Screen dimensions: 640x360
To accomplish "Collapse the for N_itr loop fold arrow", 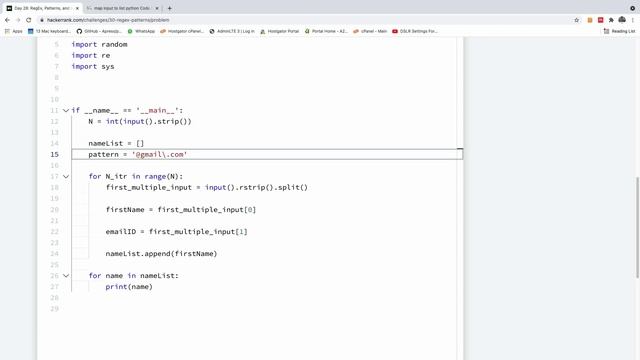I will (66, 176).
